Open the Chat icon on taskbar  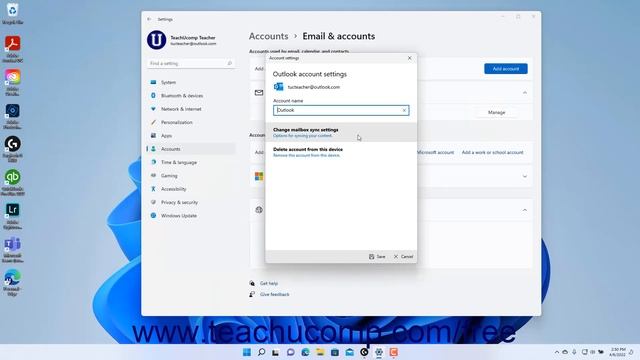coord(291,352)
